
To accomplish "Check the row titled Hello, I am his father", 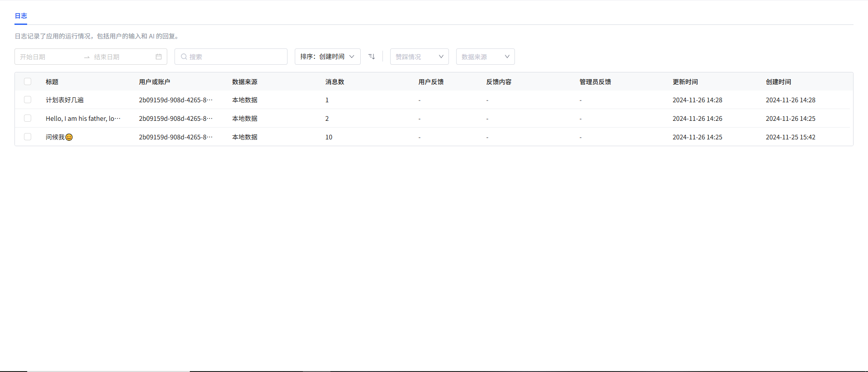I will 28,118.
